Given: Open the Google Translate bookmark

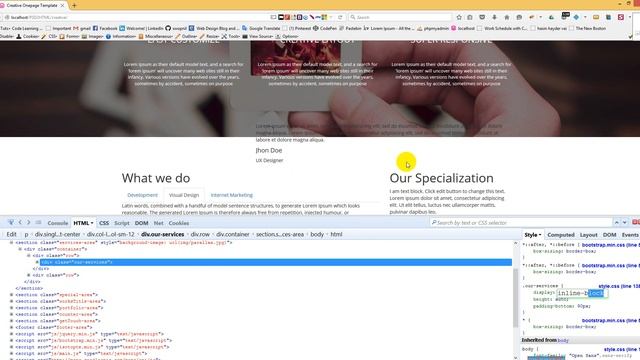Looking at the screenshot, I should (x=261, y=28).
